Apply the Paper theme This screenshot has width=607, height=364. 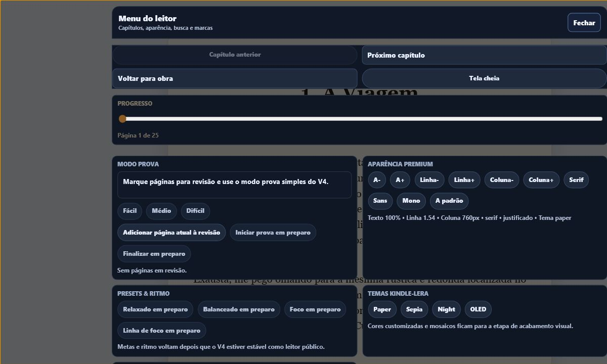[382, 309]
